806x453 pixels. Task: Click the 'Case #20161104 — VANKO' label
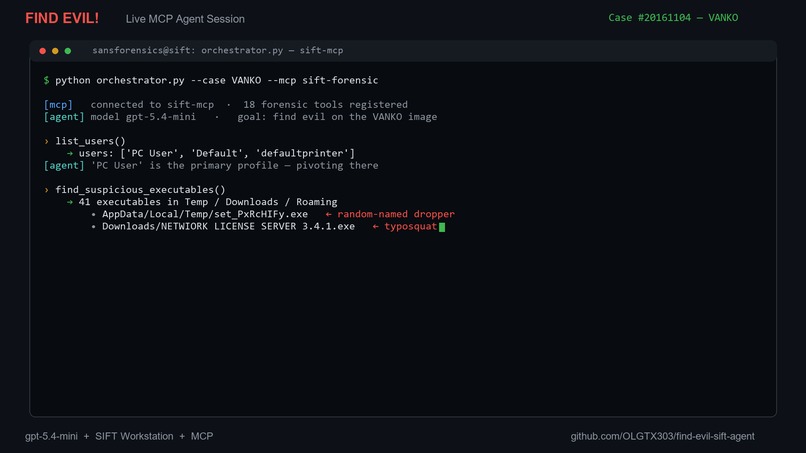coord(673,17)
